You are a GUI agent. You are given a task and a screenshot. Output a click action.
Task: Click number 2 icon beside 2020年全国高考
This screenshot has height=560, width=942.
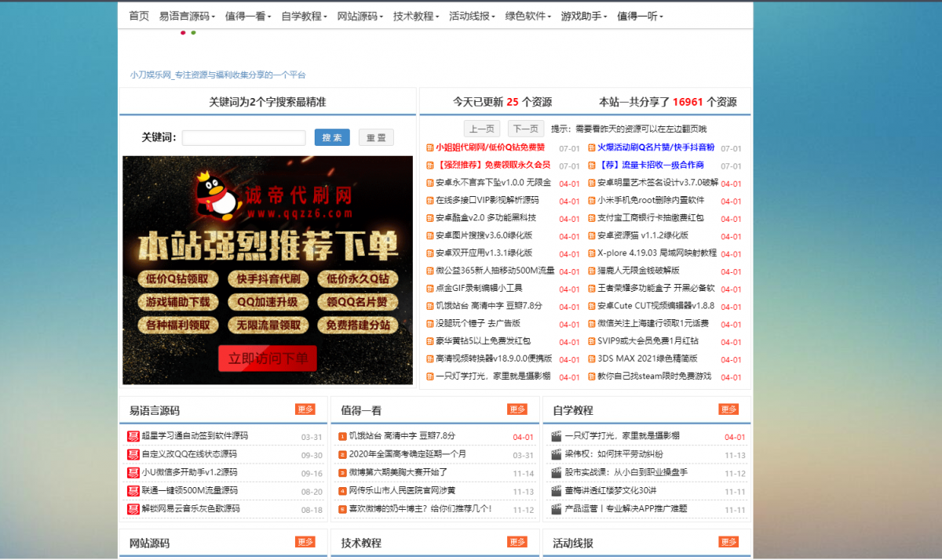click(x=342, y=454)
